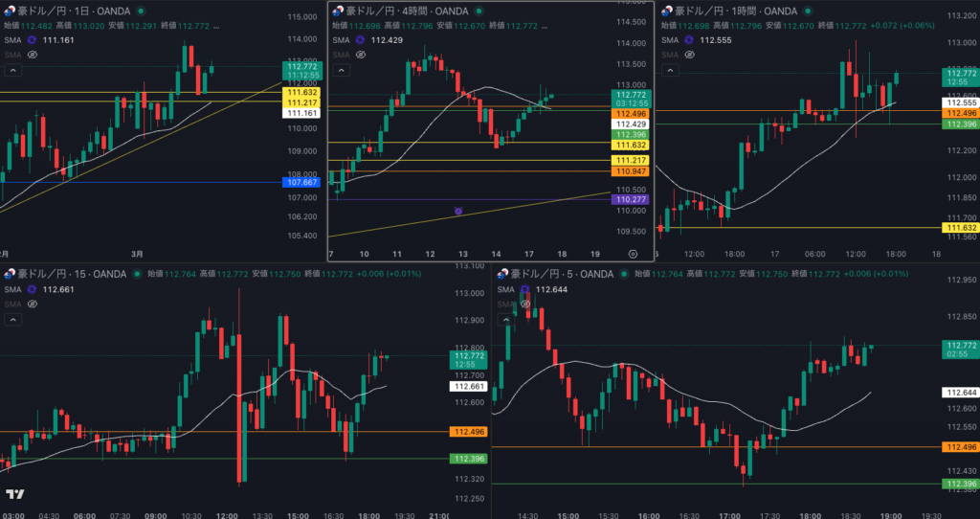
Task: Click the market open indicator on 1-hour chart
Action: pos(805,11)
